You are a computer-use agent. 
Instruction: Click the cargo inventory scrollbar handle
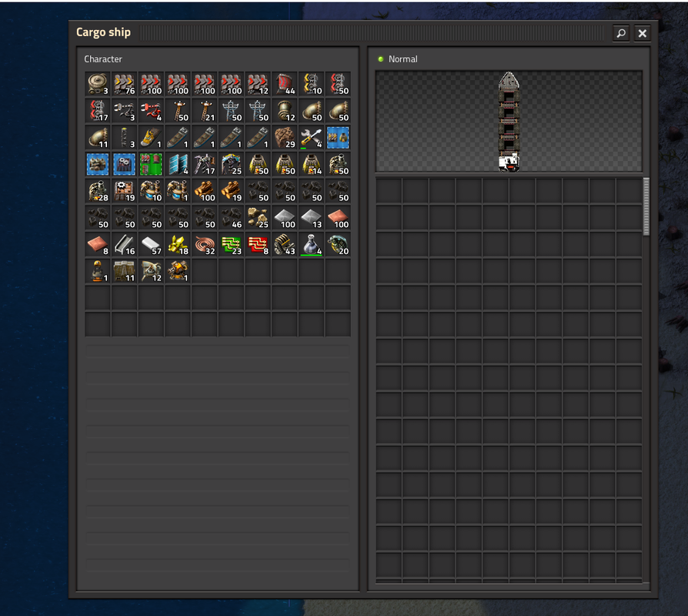(646, 206)
